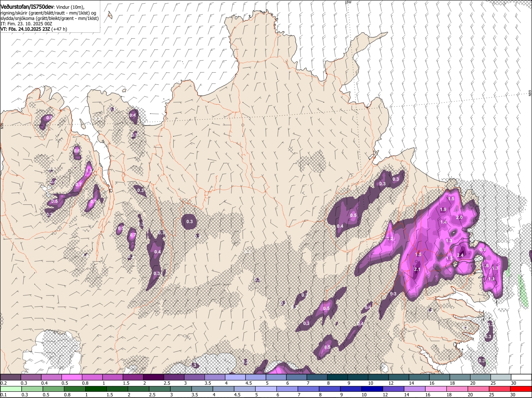Viewport: 532px width, 398px height.
Task: Click the 2.4 snowfall value on the map
Action: click(x=460, y=255)
